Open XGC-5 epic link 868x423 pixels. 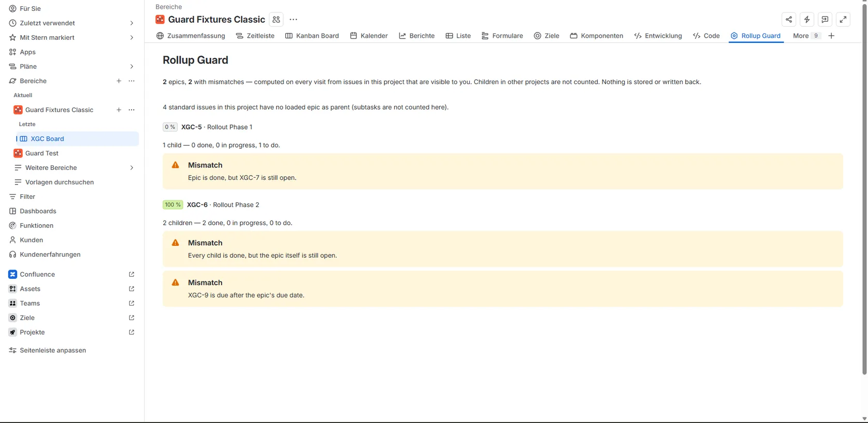click(191, 127)
